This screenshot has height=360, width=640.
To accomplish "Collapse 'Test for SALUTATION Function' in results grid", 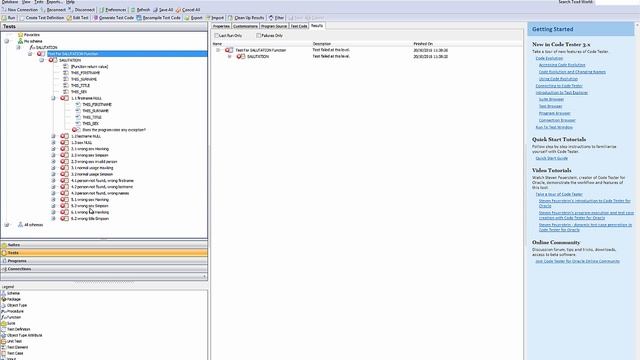I will click(x=218, y=50).
